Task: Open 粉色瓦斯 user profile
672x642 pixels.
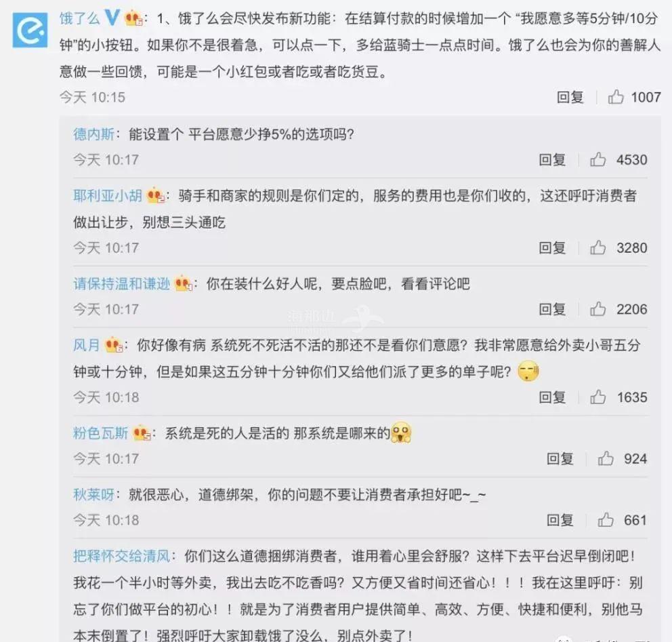Action: [x=101, y=433]
